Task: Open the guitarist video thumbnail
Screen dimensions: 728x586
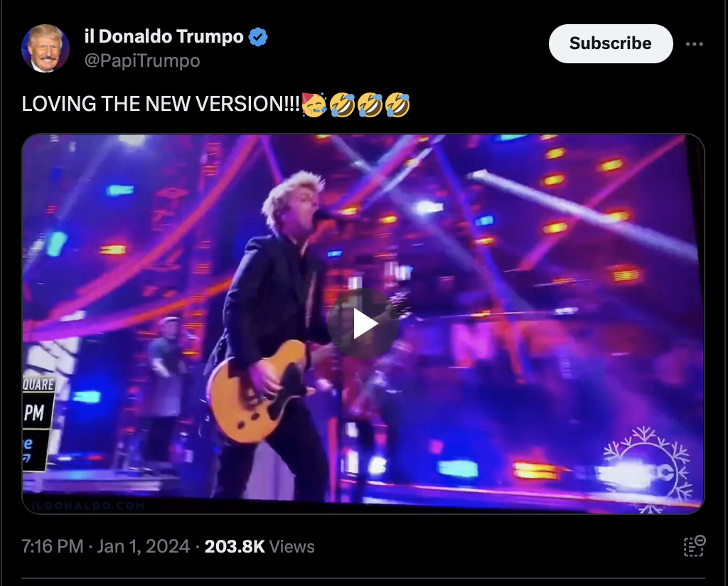Action: 363,324
